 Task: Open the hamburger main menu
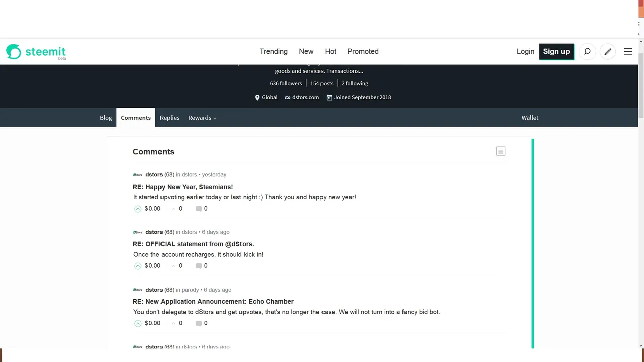coord(628,51)
